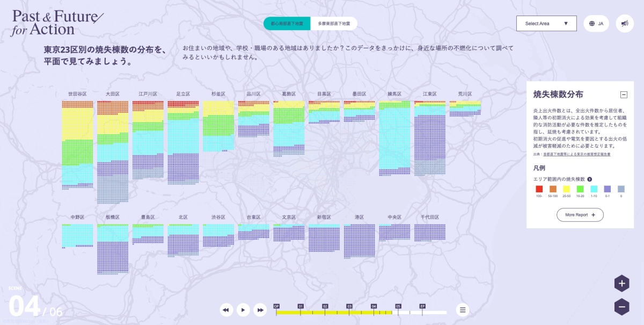Screen dimensions: 644x325
Task: Switch language using the JA globe button
Action: click(x=596, y=24)
